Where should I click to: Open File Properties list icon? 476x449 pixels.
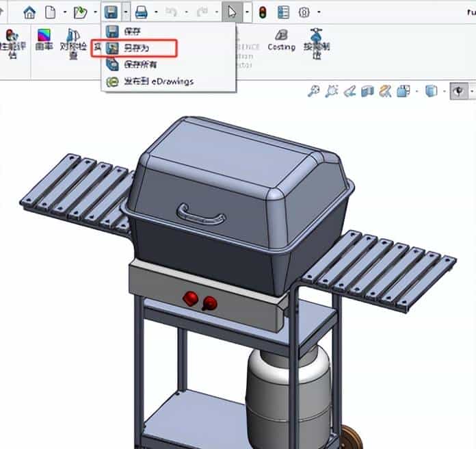[283, 12]
